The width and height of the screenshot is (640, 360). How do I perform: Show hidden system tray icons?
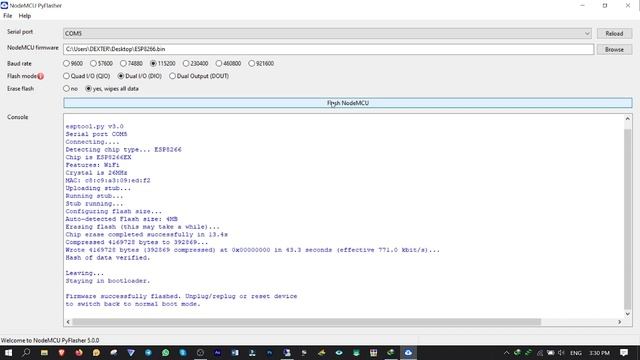(x=507, y=353)
